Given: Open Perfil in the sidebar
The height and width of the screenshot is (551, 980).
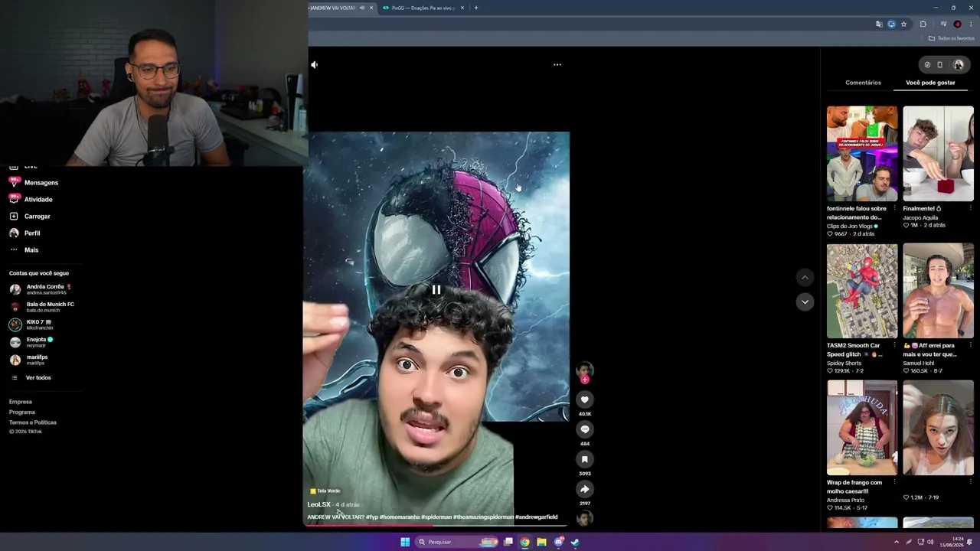Looking at the screenshot, I should pyautogui.click(x=24, y=233).
